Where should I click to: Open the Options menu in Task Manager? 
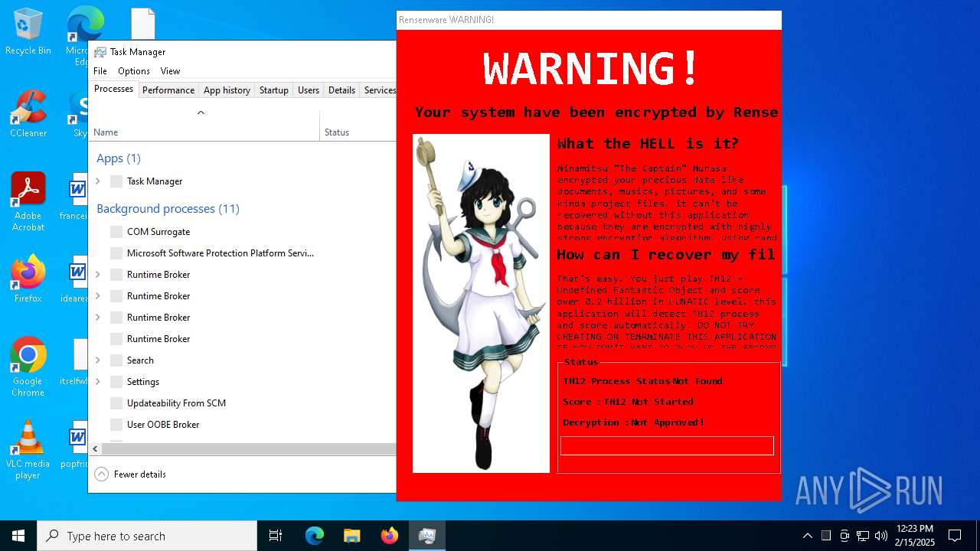pyautogui.click(x=134, y=71)
